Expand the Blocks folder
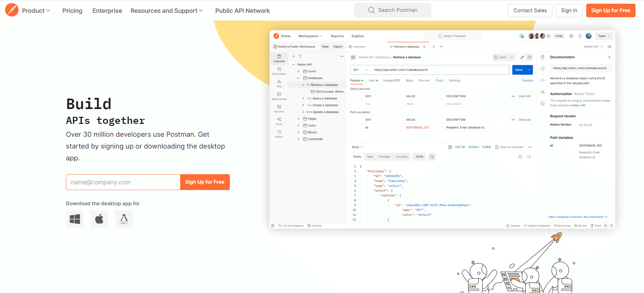Image resolution: width=644 pixels, height=293 pixels. pyautogui.click(x=299, y=132)
